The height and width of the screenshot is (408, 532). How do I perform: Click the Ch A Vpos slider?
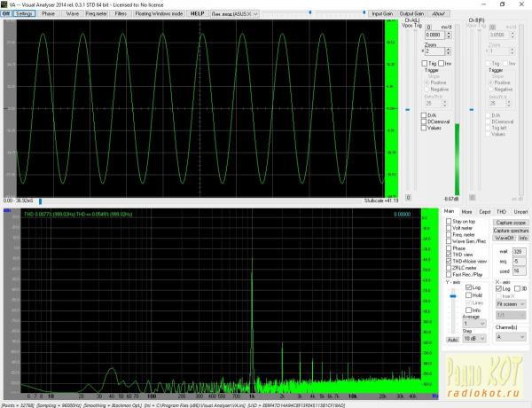pyautogui.click(x=408, y=110)
